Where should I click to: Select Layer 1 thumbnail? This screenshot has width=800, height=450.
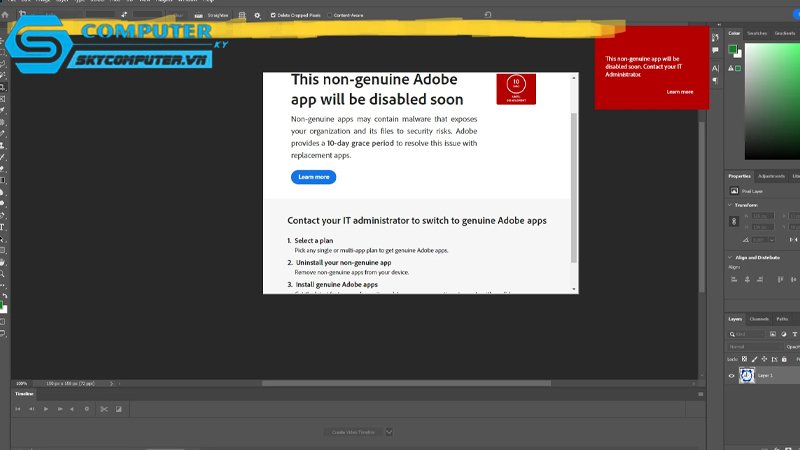point(747,376)
